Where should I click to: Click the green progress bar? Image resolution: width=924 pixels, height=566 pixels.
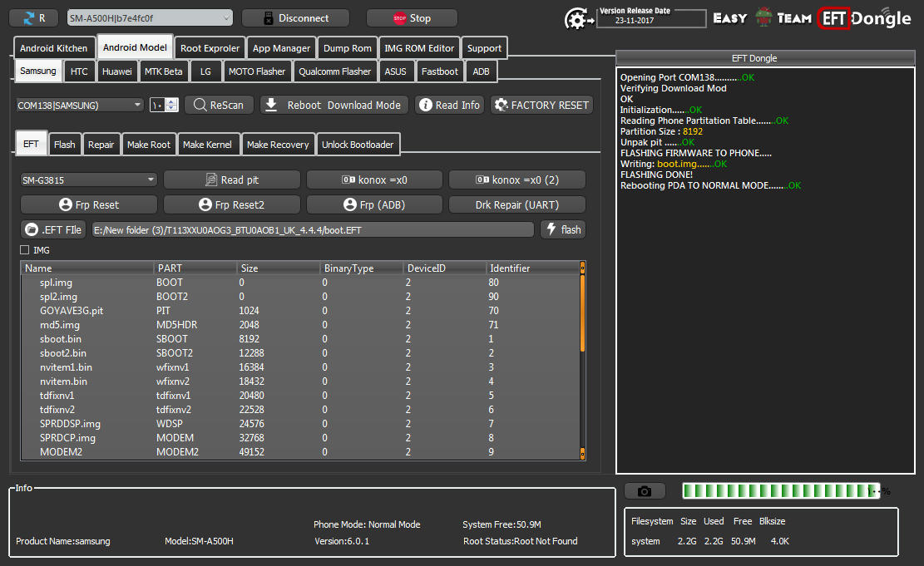tap(781, 490)
